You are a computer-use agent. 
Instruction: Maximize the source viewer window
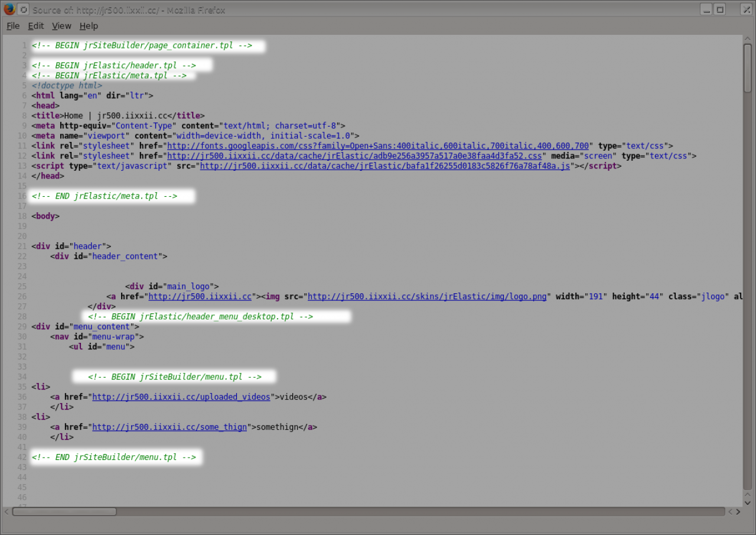720,9
